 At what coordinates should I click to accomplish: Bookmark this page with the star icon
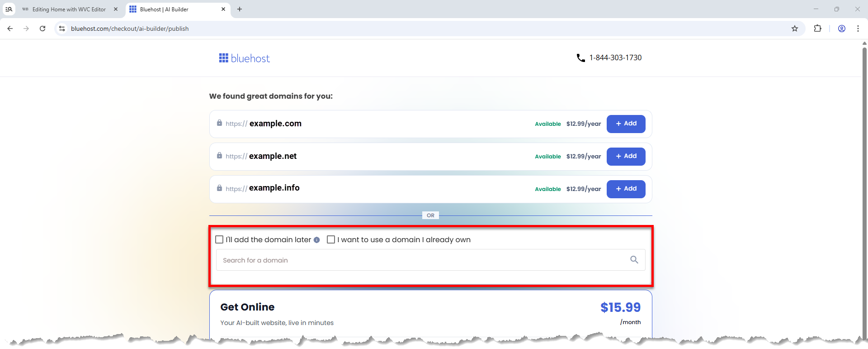coord(795,29)
